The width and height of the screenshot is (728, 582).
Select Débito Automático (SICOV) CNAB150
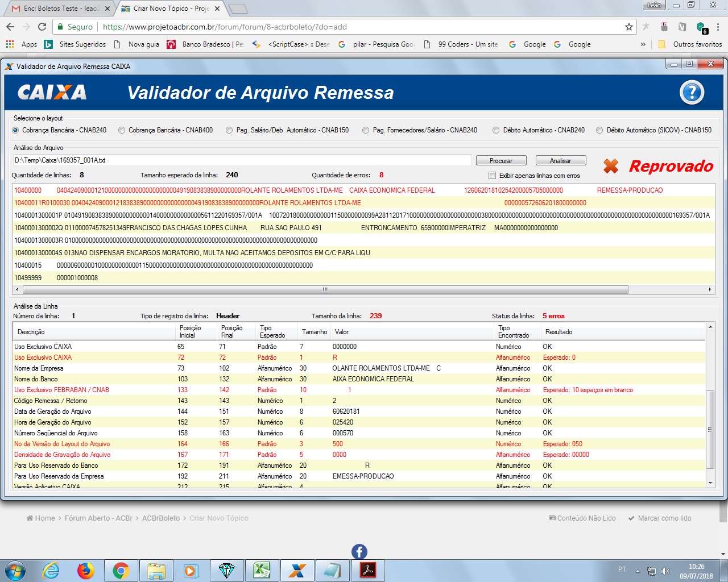(x=653, y=130)
